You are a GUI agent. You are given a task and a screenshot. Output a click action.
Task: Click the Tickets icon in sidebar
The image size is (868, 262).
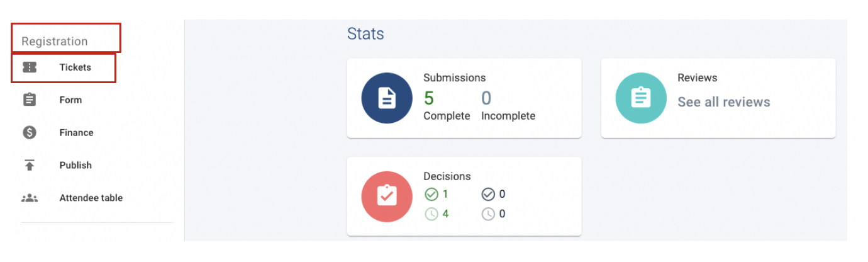point(30,67)
